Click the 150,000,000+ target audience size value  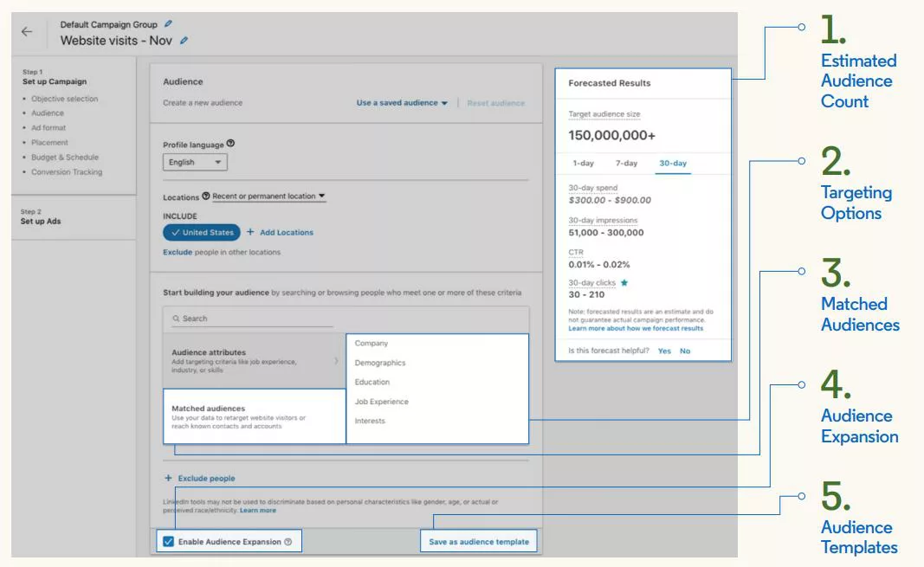tap(611, 135)
